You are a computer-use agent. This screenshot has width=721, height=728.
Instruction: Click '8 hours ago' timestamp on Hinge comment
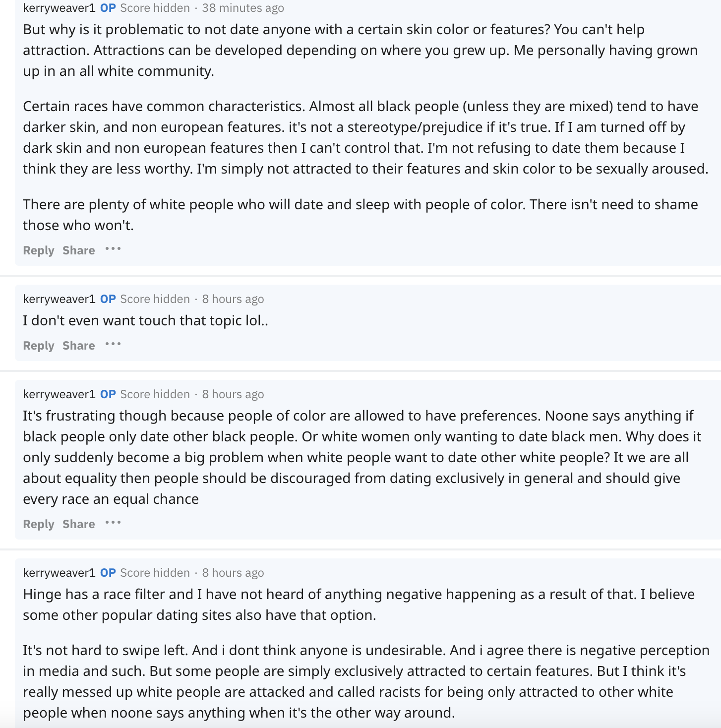[233, 573]
